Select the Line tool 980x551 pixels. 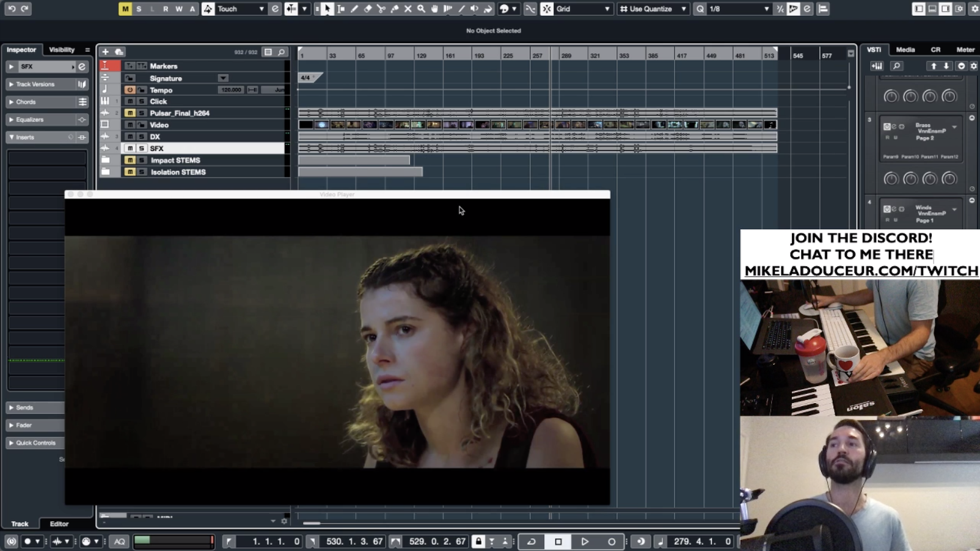[x=461, y=9]
